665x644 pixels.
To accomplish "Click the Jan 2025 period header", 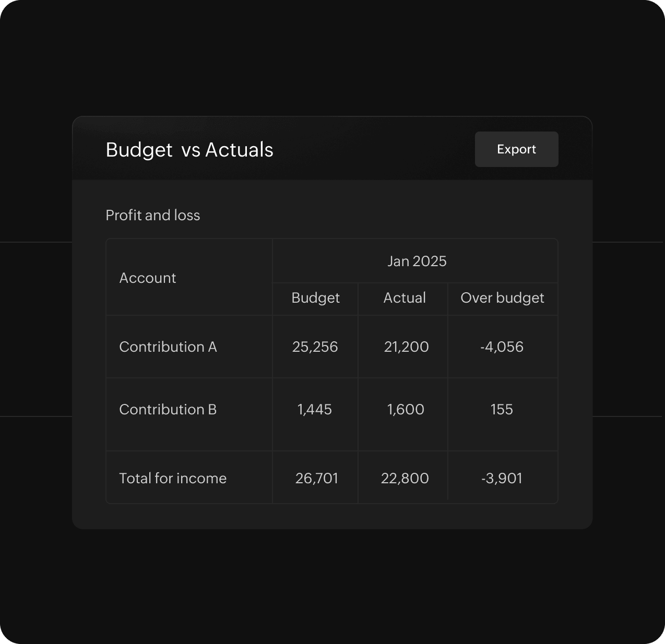I will point(417,261).
